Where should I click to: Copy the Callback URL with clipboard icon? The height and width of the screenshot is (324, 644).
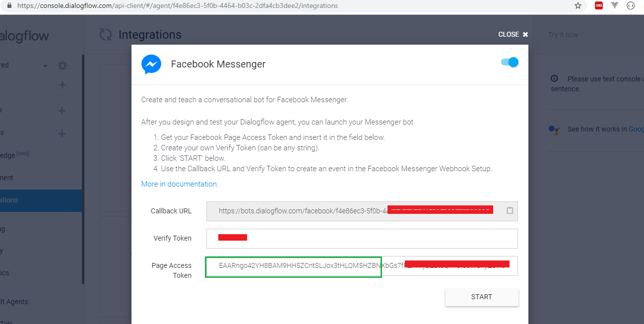(x=510, y=210)
